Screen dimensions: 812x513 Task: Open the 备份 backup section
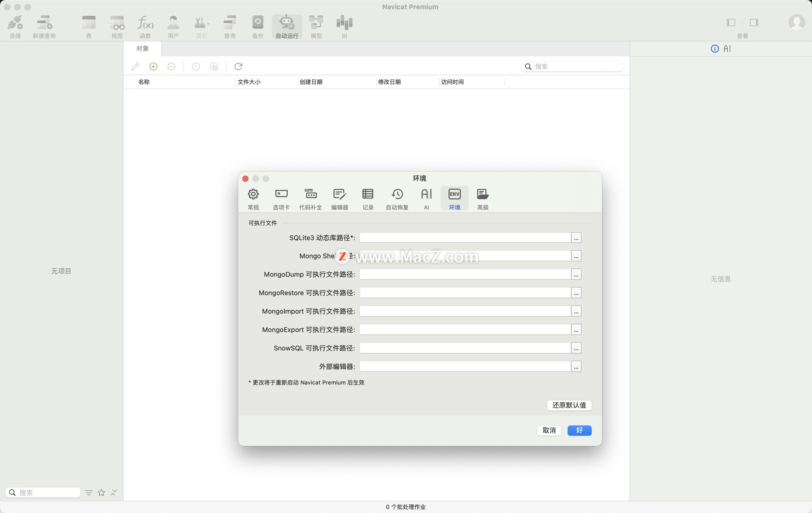click(x=258, y=27)
